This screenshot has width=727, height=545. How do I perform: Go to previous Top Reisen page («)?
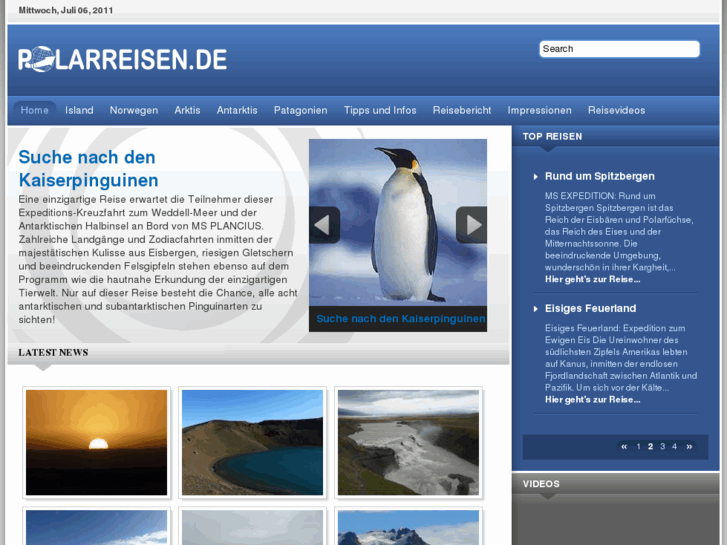[624, 446]
